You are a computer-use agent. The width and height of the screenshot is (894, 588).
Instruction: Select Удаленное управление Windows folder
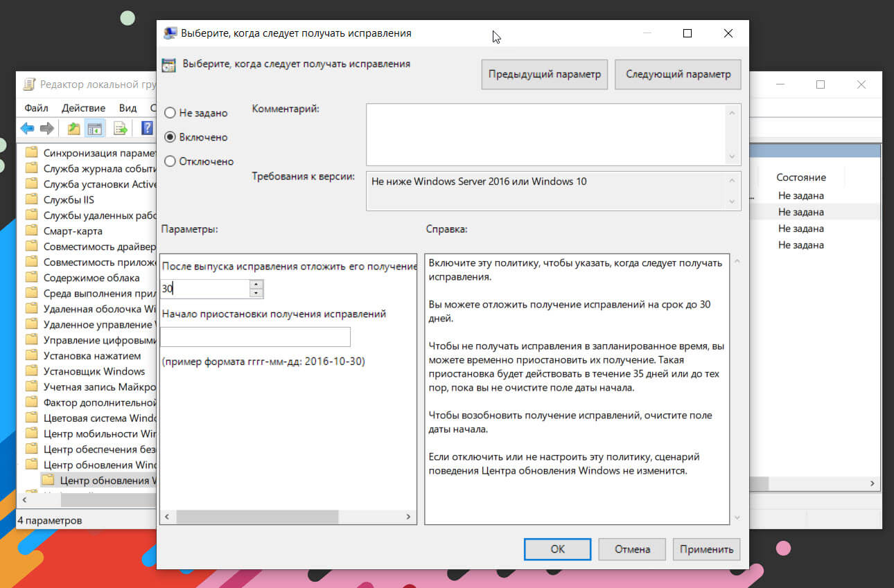point(90,324)
